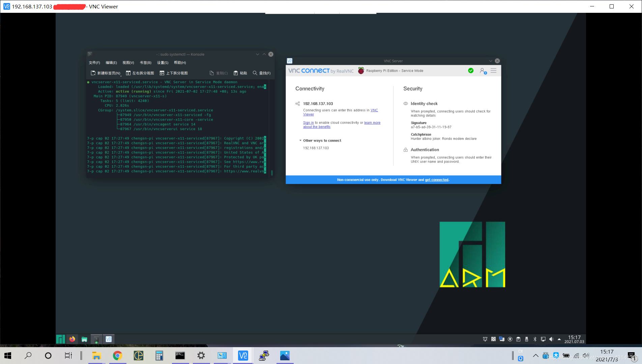Open file manager in remote desktop panel

[84, 339]
